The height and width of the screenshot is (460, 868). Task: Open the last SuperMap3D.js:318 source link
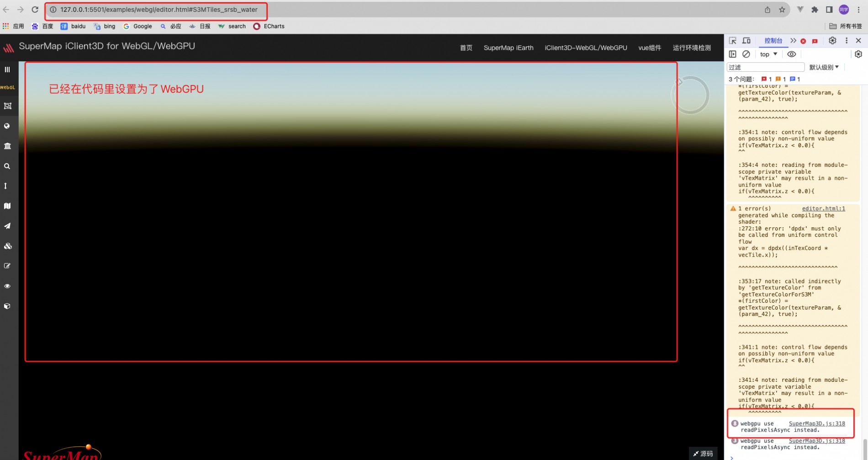(817, 441)
